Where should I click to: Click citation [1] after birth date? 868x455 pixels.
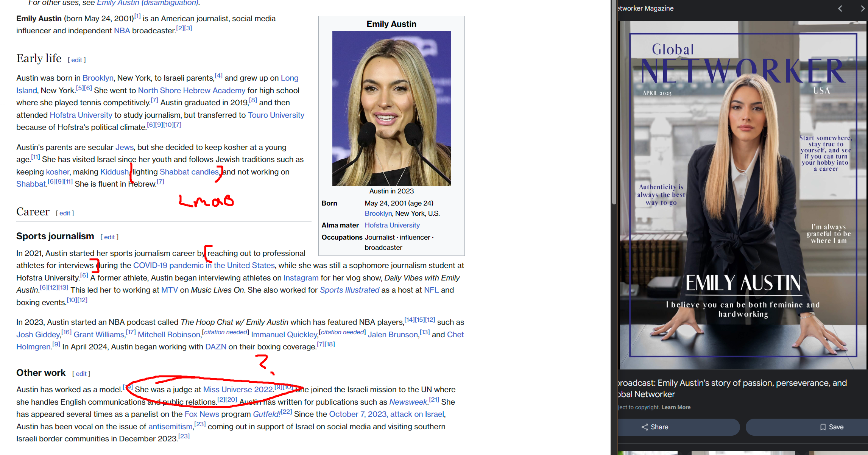(137, 16)
